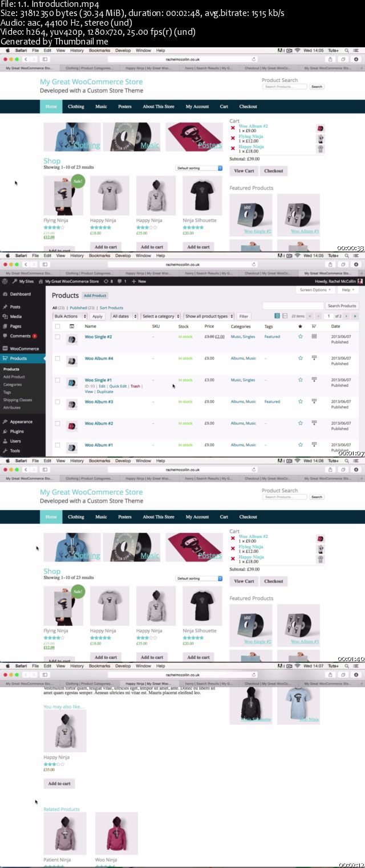Viewport: 365px width, 868px height.
Task: Open the Patient Ninja product thumbnail
Action: pos(65,833)
